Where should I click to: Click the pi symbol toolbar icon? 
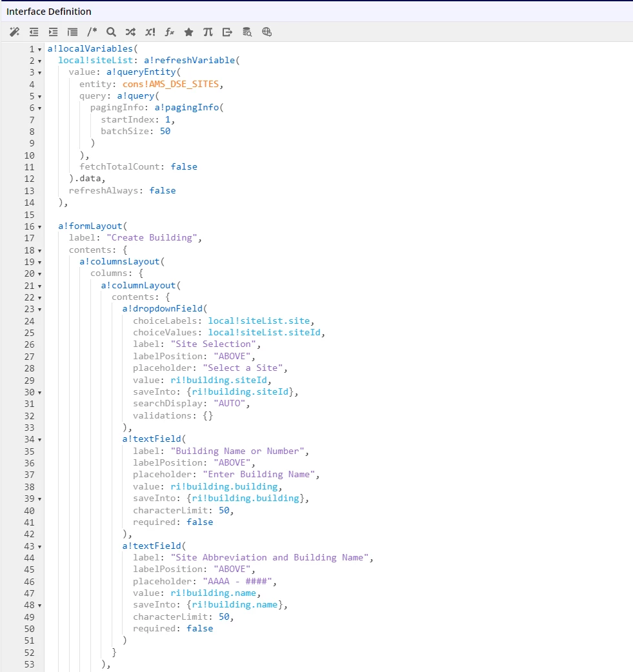click(208, 32)
